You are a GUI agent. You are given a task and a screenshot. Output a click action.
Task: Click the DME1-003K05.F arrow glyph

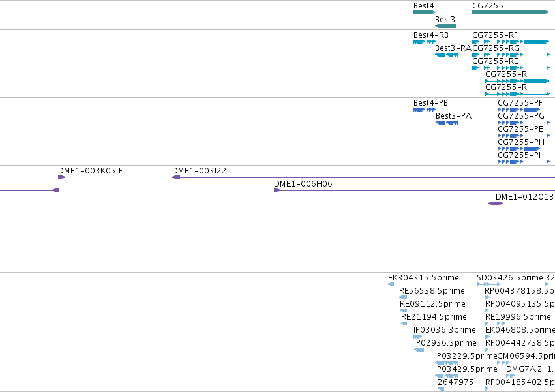[x=61, y=177]
